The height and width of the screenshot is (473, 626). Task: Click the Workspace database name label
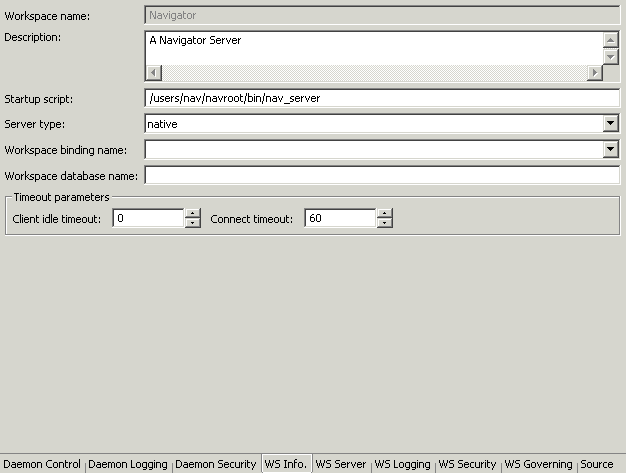(71, 176)
